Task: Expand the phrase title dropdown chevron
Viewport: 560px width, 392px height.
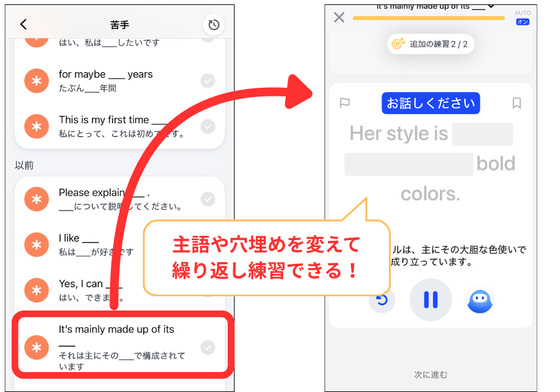Action: click(x=492, y=6)
